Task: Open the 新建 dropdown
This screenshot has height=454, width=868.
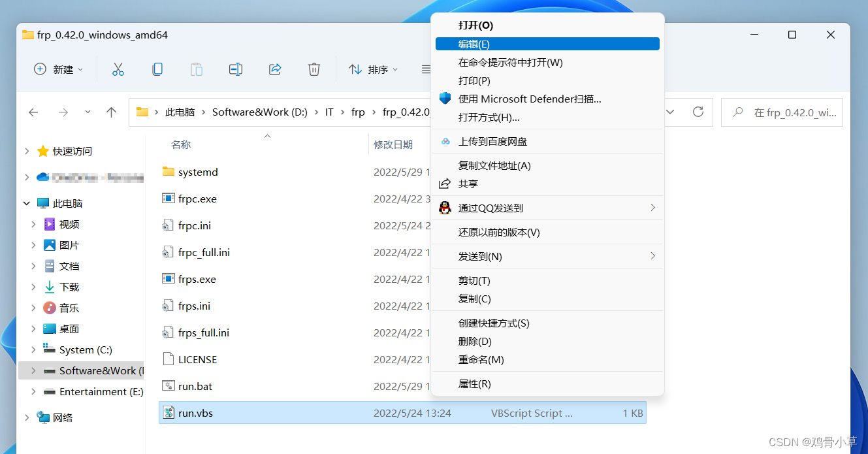Action: [59, 69]
